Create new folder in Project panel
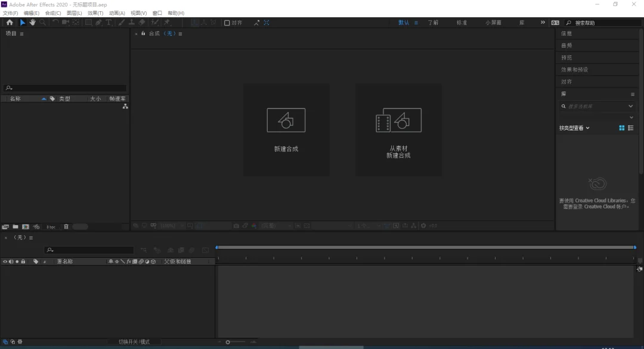This screenshot has width=644, height=349. pyautogui.click(x=15, y=227)
